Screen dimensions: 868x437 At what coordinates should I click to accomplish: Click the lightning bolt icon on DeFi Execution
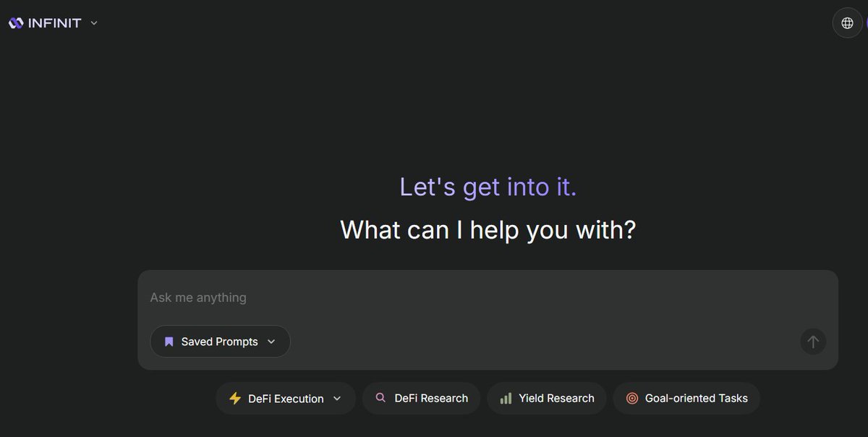pos(234,398)
